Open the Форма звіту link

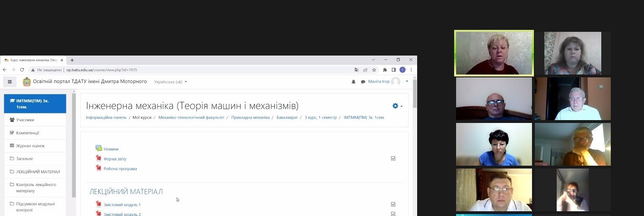tap(115, 159)
